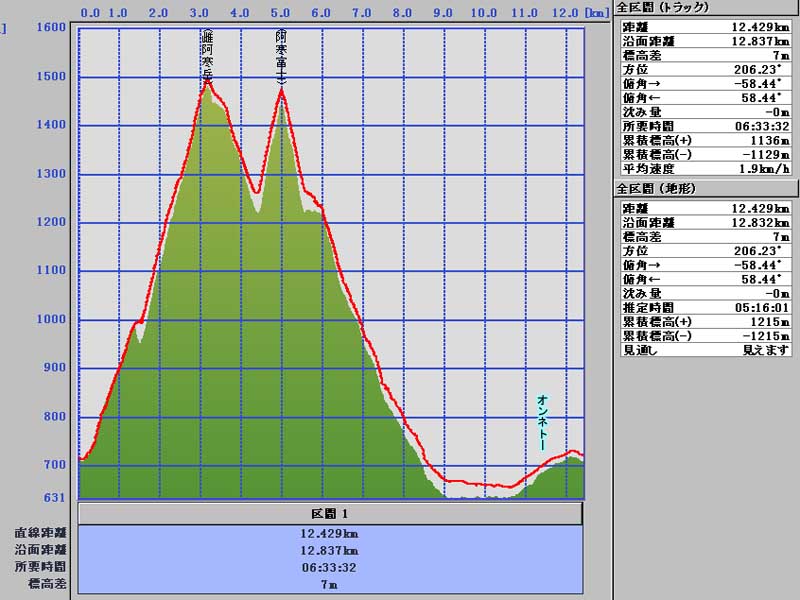This screenshot has width=800, height=600.
Task: Select the 平均速度 row showing 1.9km/h
Action: pos(706,169)
